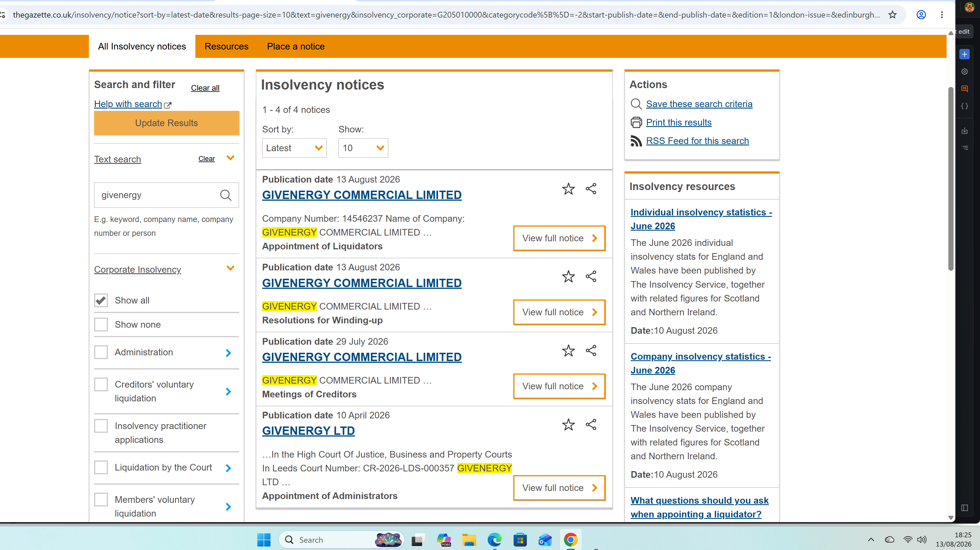Click Clear all filters link
The image size is (980, 550).
tap(205, 88)
